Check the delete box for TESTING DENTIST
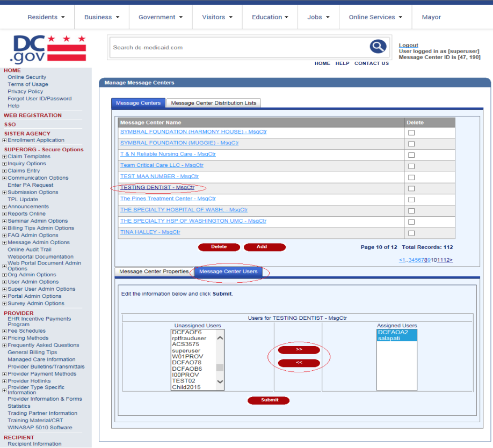The width and height of the screenshot is (493, 448). pos(411,188)
